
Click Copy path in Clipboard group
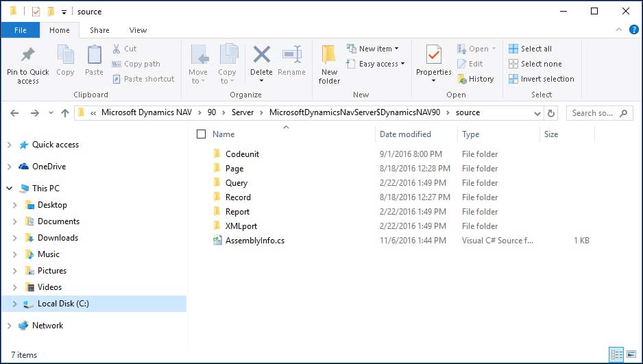point(136,64)
